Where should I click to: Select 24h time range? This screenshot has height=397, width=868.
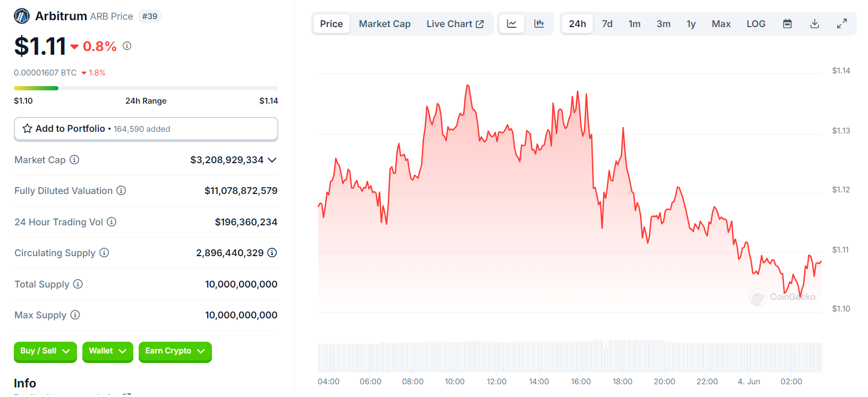[577, 24]
